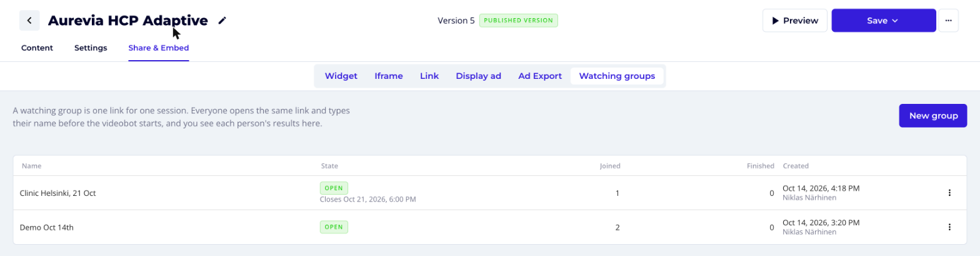Click Oct 14, 2026, 4:18 PM date
Screen dimensions: 980x256
coord(821,188)
